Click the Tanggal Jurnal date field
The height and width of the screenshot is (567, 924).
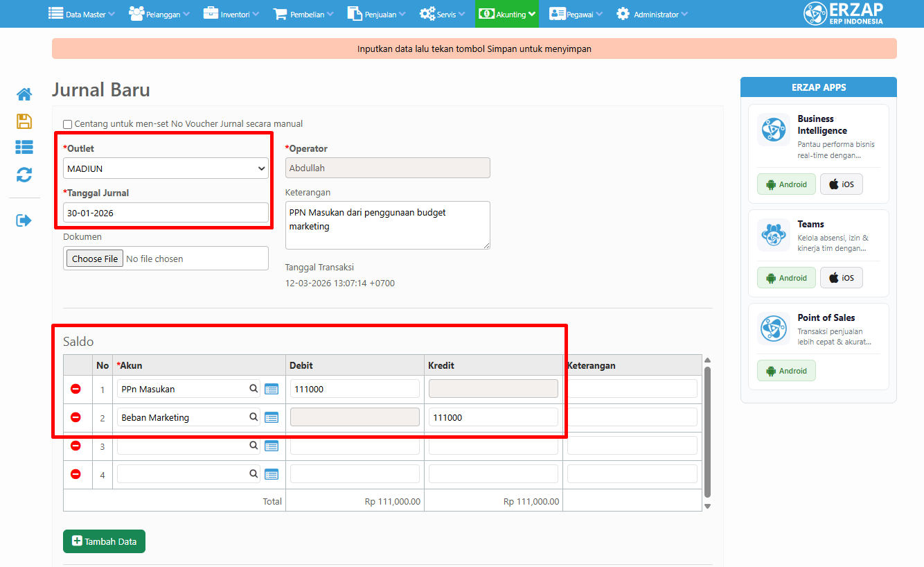[166, 213]
